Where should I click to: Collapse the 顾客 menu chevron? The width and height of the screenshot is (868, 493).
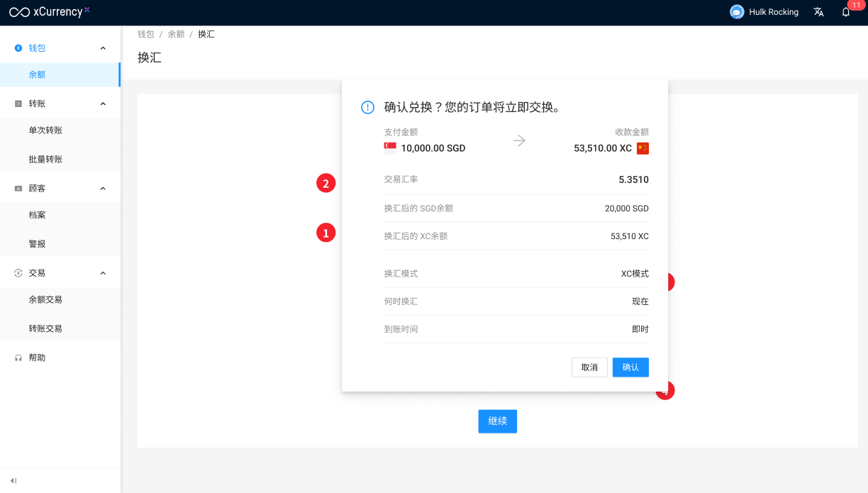103,189
